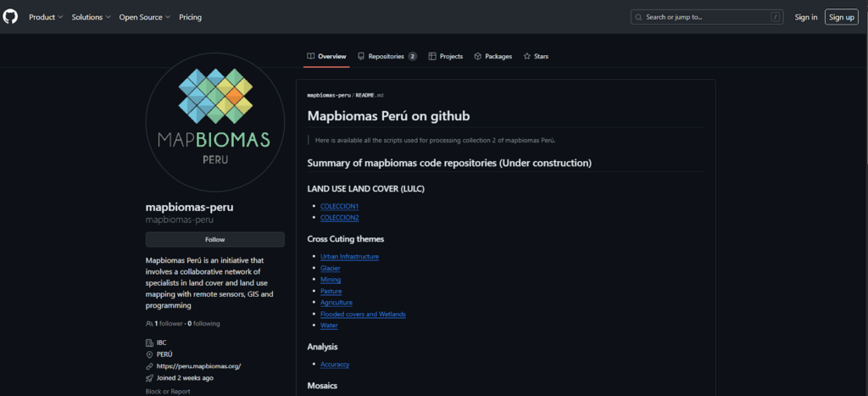Switch to the Projects tab
Viewport: 868px width, 396px height.
coord(446,57)
